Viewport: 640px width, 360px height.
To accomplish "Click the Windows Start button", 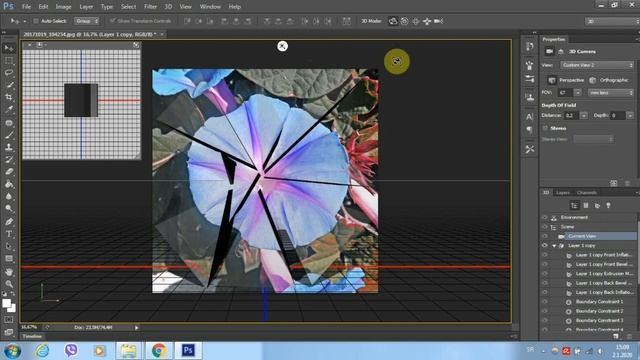I will tap(12, 351).
